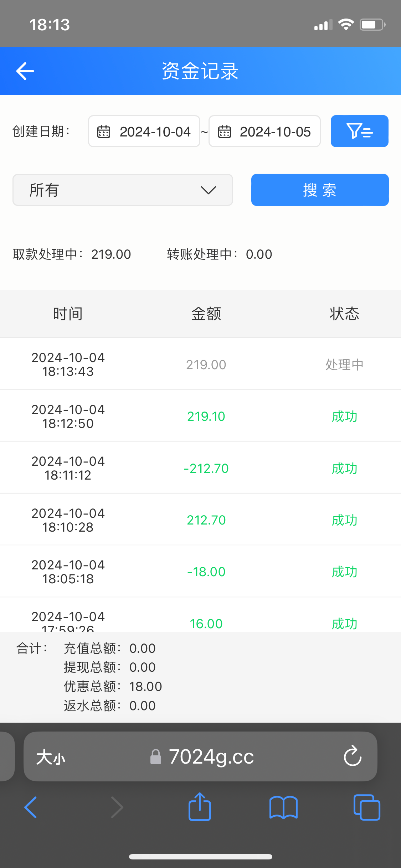The width and height of the screenshot is (401, 868).
Task: Select the 219.00 处理中 record row
Action: click(200, 364)
